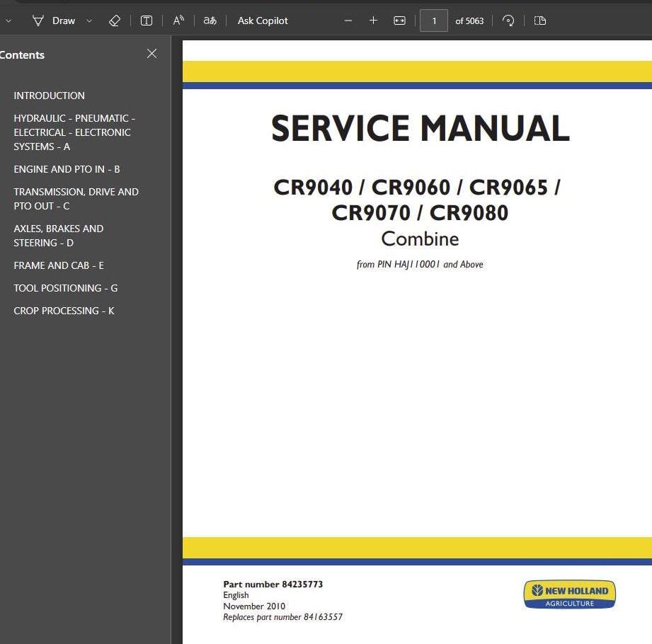Click the Part number 84235773 text

click(x=273, y=584)
